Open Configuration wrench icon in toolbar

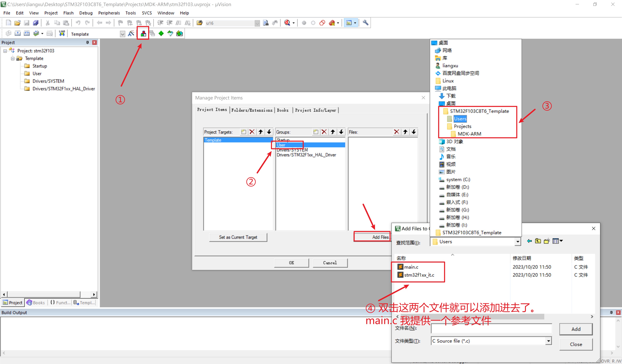365,23
